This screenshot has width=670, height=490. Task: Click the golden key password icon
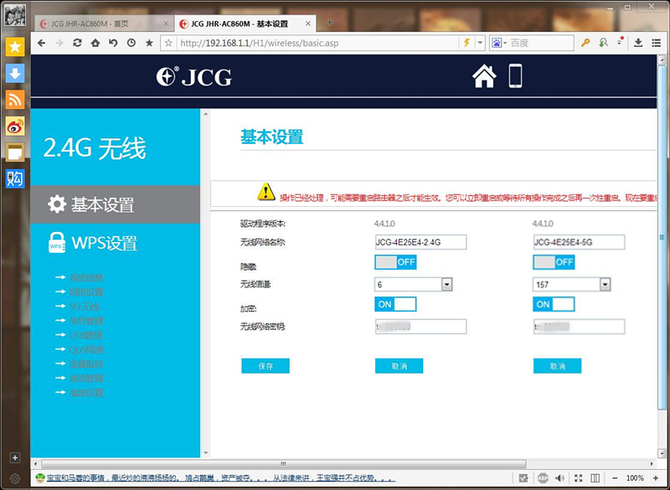click(x=585, y=43)
